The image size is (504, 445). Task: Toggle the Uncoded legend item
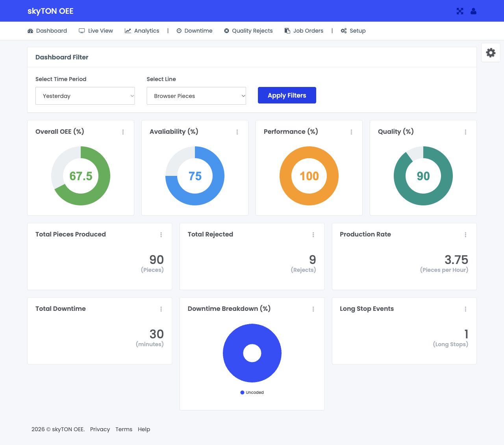pyautogui.click(x=252, y=392)
